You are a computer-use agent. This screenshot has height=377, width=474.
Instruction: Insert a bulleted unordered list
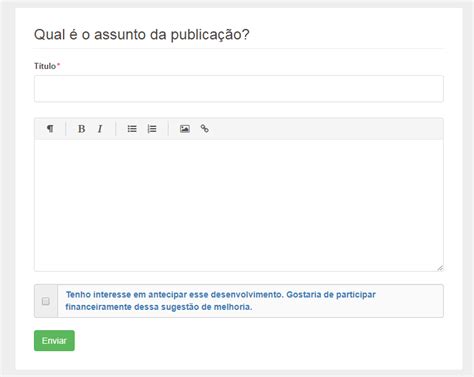coord(132,129)
